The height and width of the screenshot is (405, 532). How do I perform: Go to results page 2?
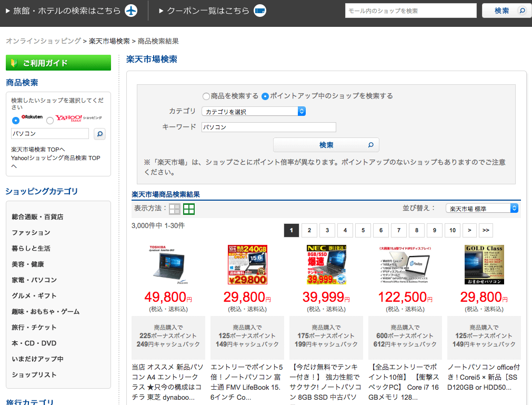(x=309, y=230)
